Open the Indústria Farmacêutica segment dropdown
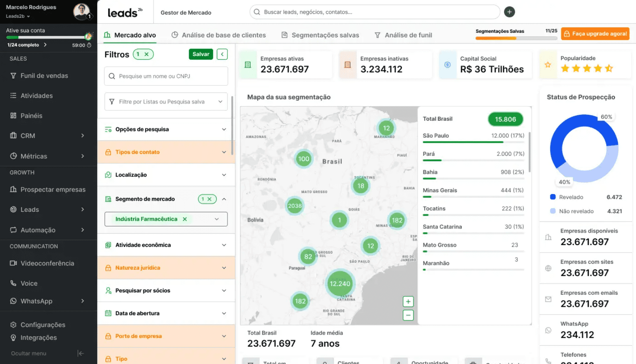 tap(217, 219)
